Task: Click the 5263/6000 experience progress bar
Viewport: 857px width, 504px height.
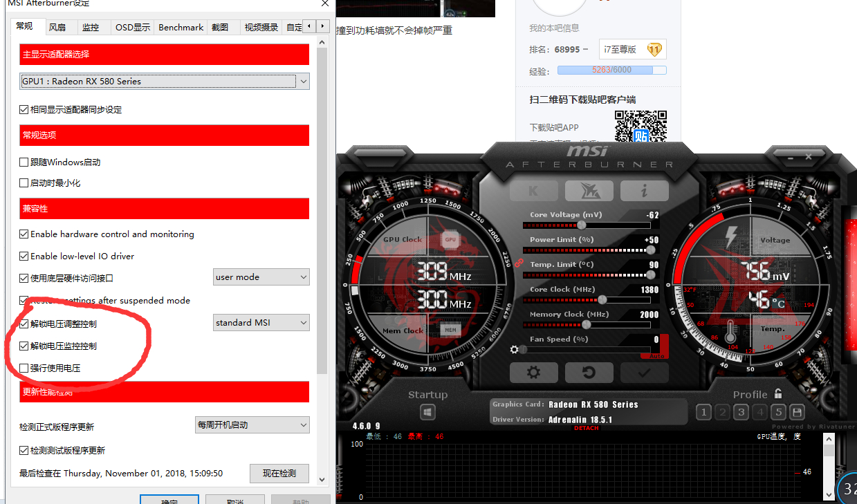Action: coord(611,70)
